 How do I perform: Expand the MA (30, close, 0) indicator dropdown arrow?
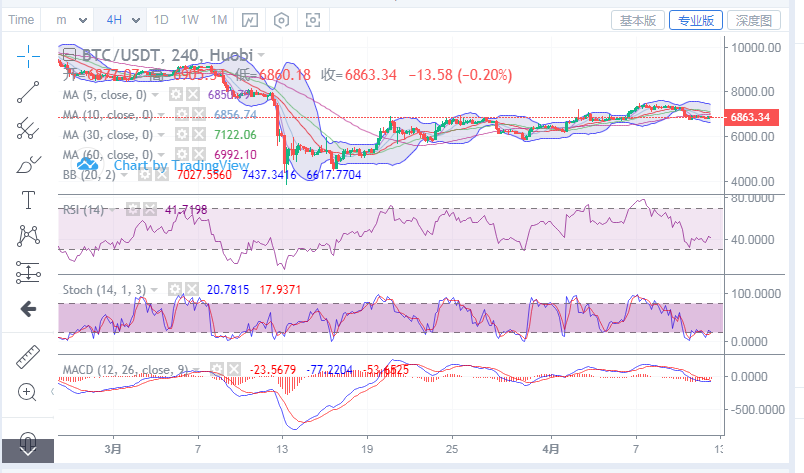click(x=162, y=135)
